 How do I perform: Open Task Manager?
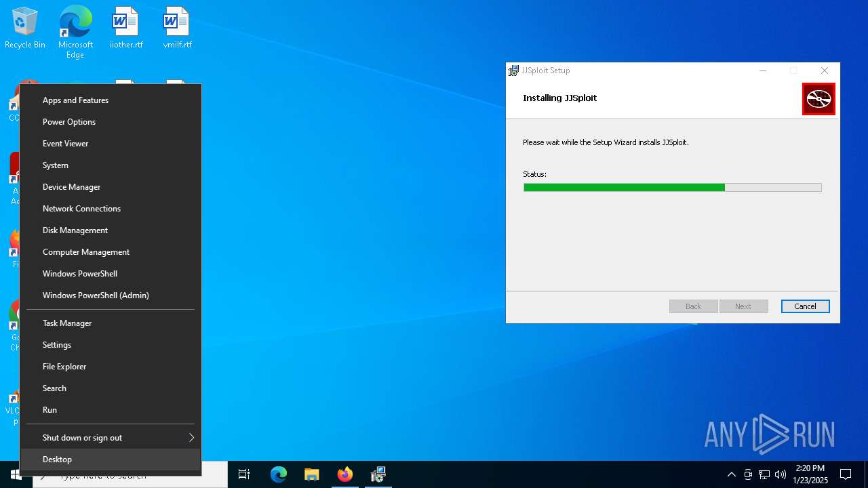pos(111,323)
